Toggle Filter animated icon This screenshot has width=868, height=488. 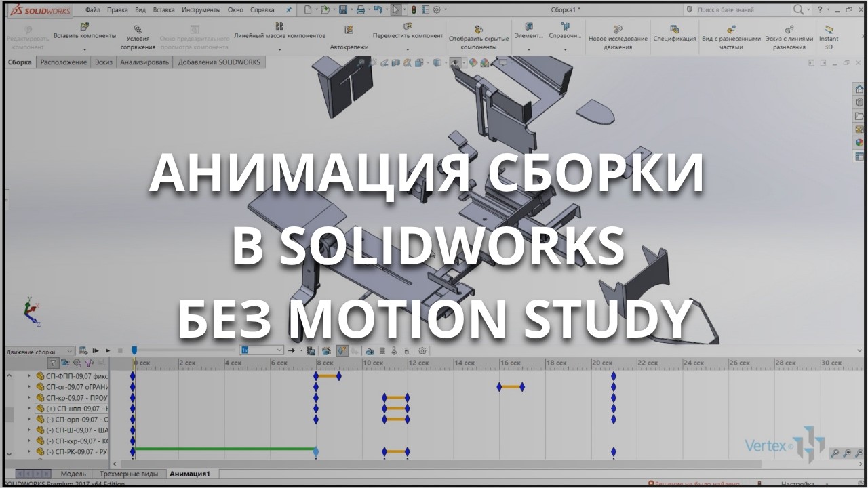(65, 363)
